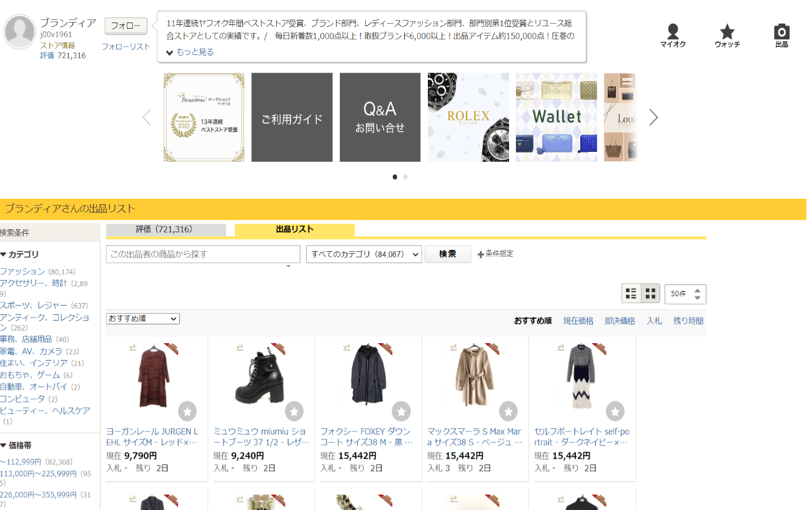Image resolution: width=812 pixels, height=510 pixels.
Task: Open フォローリスト link
Action: pos(126,47)
